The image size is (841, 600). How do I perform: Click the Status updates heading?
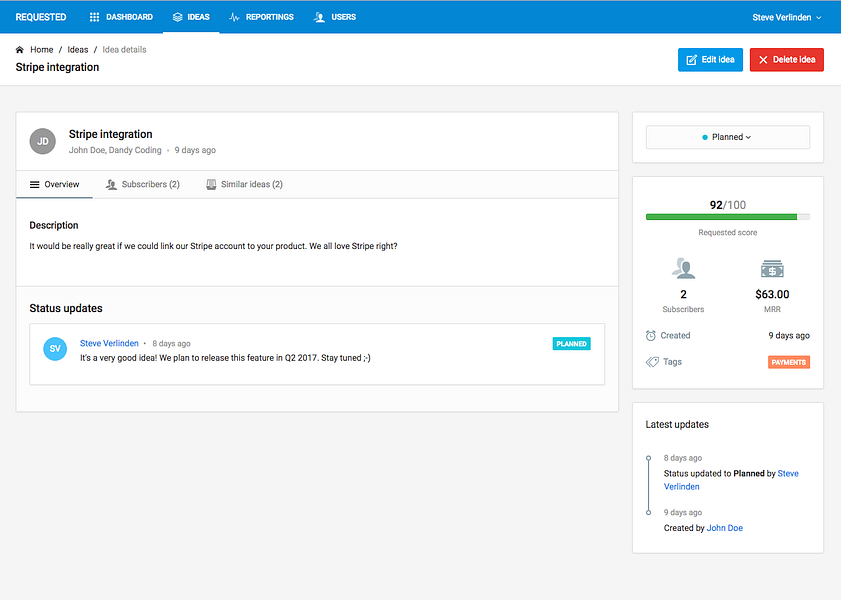(x=66, y=308)
